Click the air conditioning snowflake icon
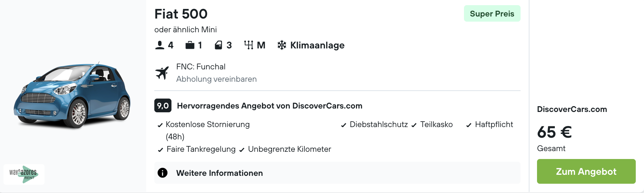Viewport: 644px width, 193px height. (282, 45)
